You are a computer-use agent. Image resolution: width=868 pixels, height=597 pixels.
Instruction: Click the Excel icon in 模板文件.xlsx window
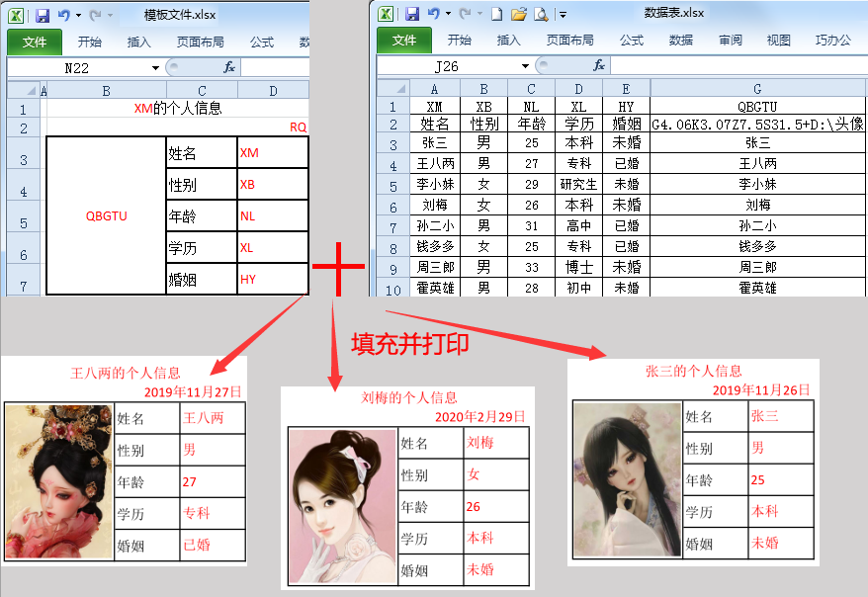tap(16, 16)
